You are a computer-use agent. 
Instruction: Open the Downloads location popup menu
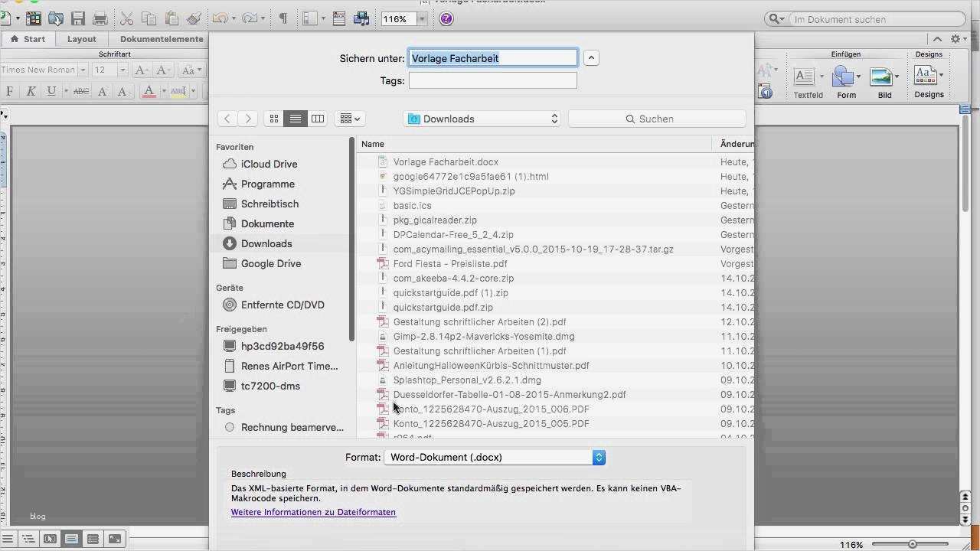coord(482,119)
